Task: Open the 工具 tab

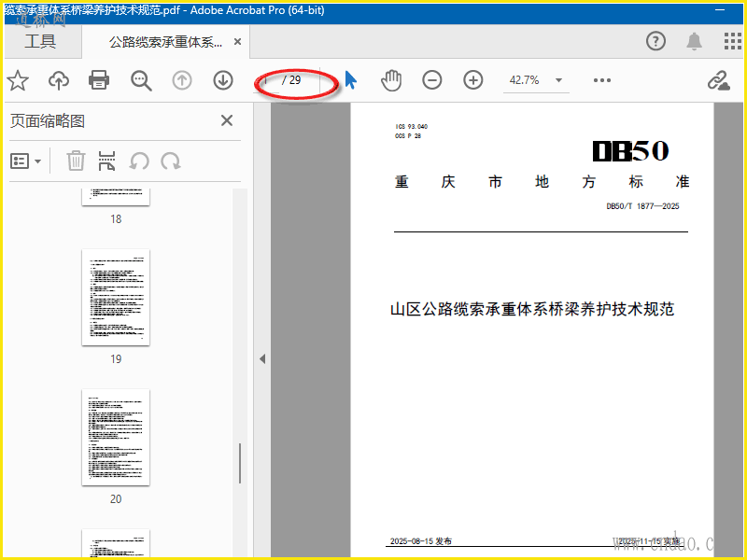Action: (x=40, y=41)
